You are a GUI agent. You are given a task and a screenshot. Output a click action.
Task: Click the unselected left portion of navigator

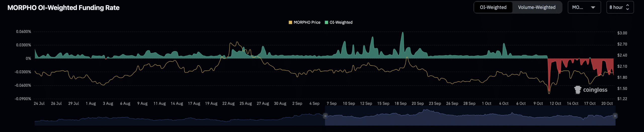(176, 121)
